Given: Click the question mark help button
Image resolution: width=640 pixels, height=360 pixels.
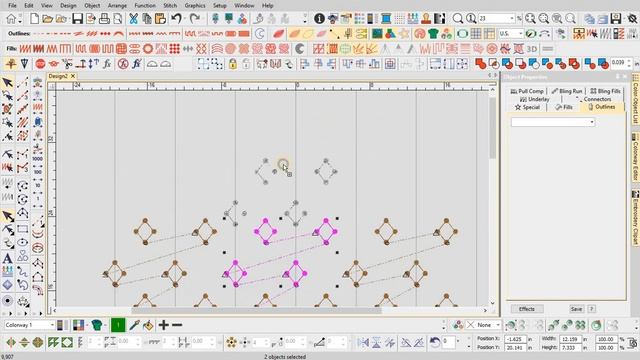Looking at the screenshot, I should 591,309.
